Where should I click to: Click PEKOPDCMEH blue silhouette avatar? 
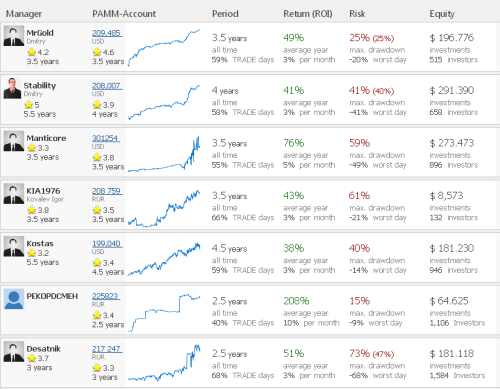click(x=14, y=299)
